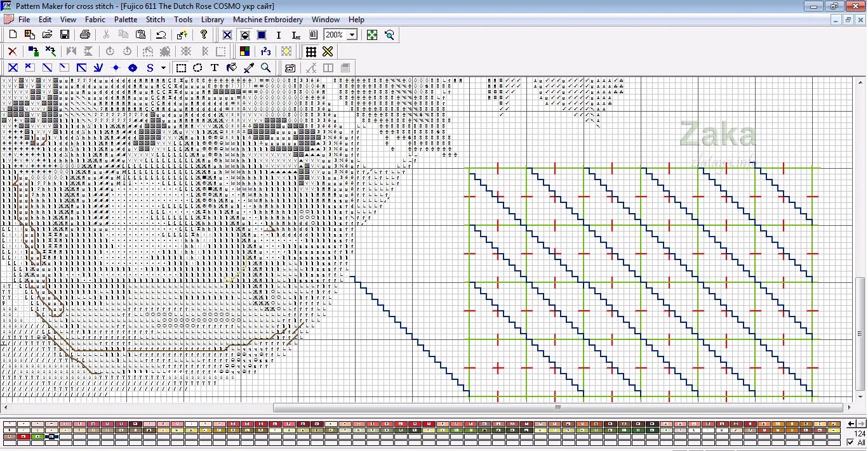Toggle the All colors checkbox
The image size is (868, 451).
click(851, 442)
